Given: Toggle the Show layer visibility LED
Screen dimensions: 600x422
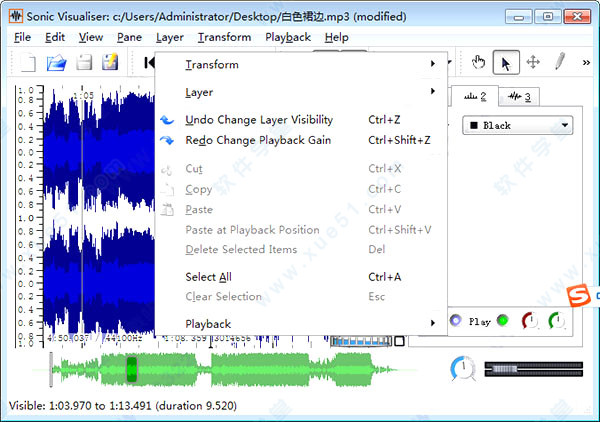Looking at the screenshot, I should (455, 320).
